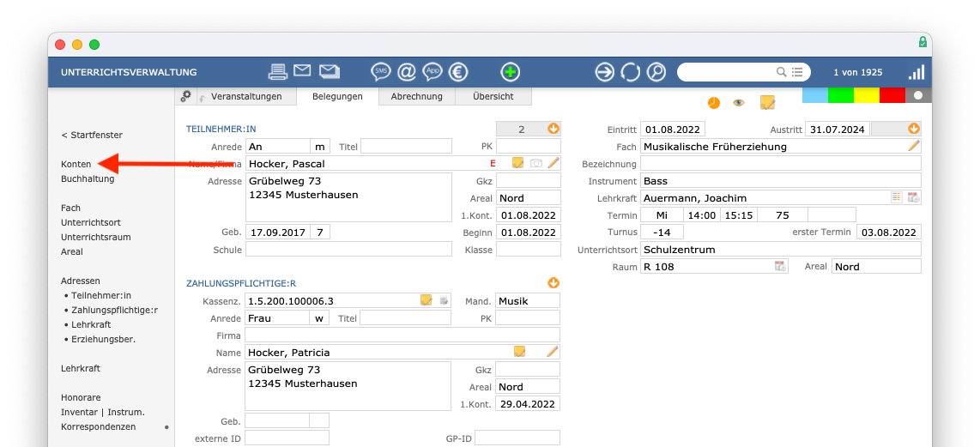980x447 pixels.
Task: Click the magnifier find icon in toolbar
Action: pyautogui.click(x=656, y=72)
